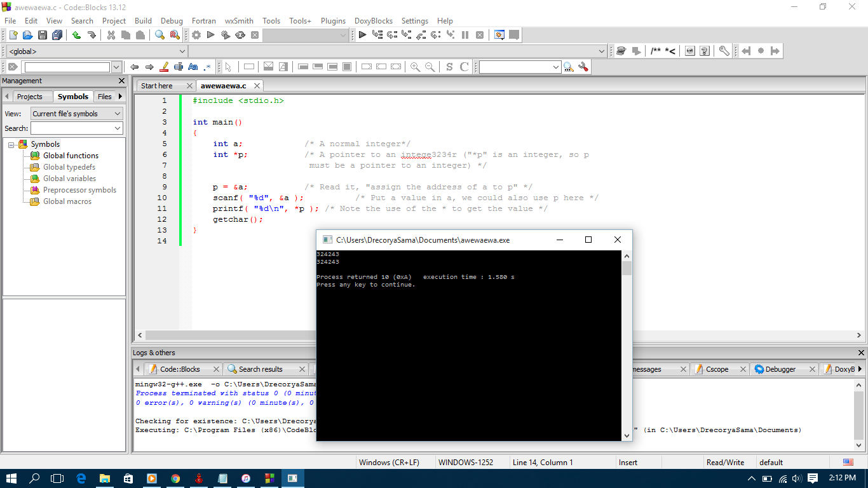Collapse the Symbols tree root node
Screen dimensions: 868x488
click(x=11, y=144)
